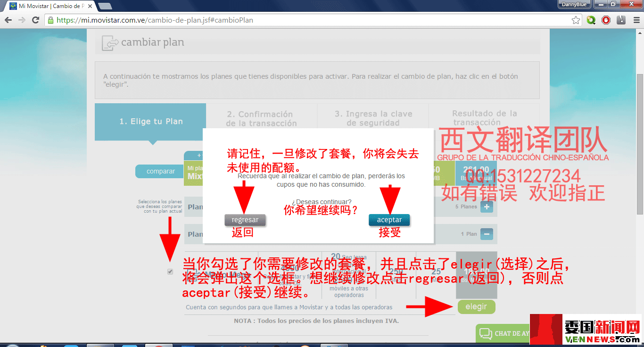Image resolution: width=644 pixels, height=347 pixels.
Task: Collapse the 1 Plan section with minus
Action: click(x=487, y=234)
